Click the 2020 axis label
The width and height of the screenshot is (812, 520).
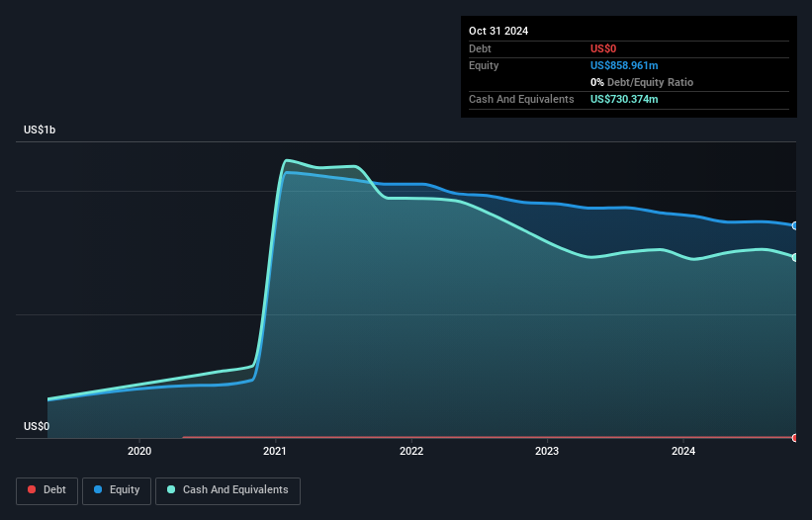[139, 451]
